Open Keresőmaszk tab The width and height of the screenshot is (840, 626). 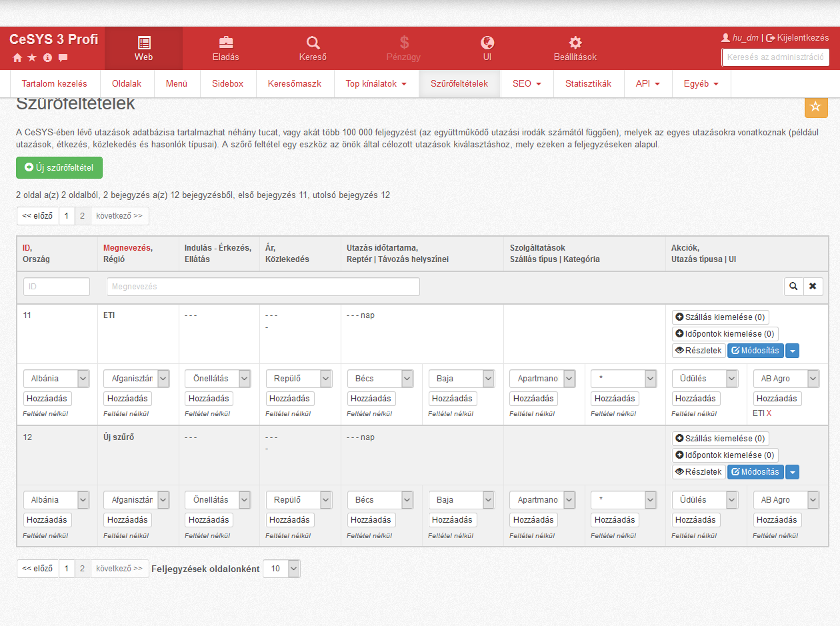click(295, 84)
